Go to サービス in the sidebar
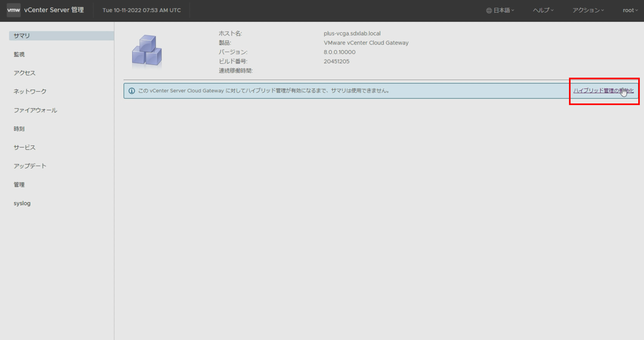 pos(24,147)
